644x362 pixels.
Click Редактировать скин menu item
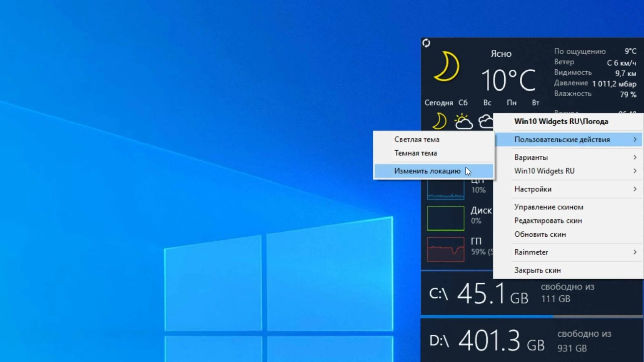[x=548, y=221]
